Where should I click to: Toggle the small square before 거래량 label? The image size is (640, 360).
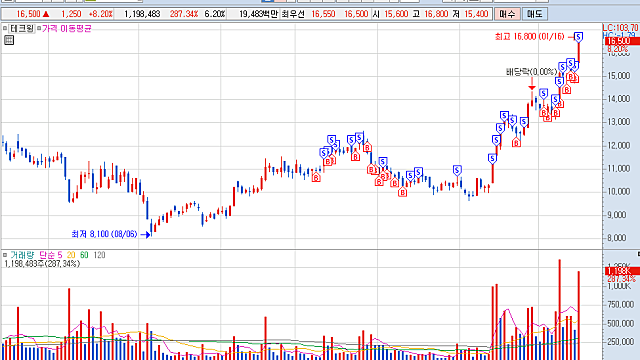pos(5,255)
